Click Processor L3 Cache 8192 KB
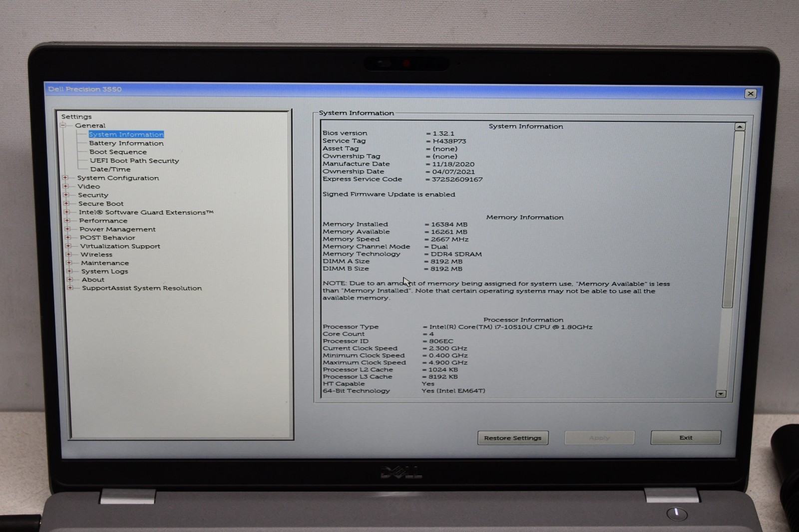799x532 pixels. pos(443,377)
